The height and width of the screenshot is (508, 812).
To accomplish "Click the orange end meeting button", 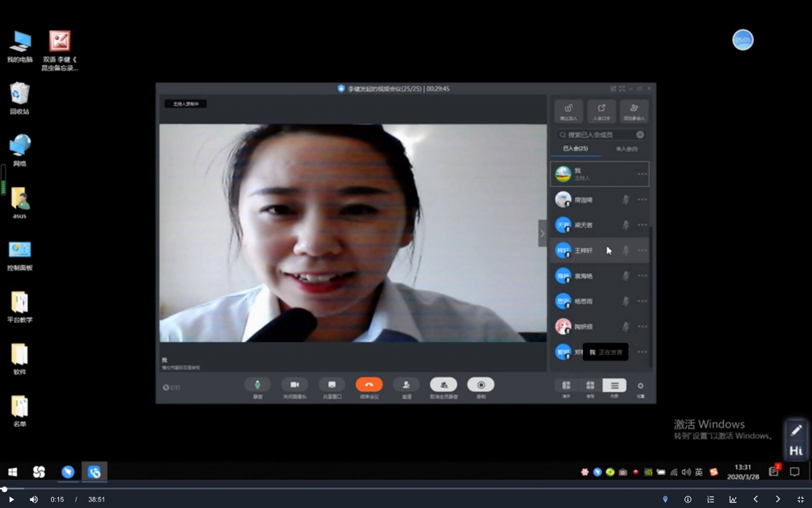I will pos(369,385).
